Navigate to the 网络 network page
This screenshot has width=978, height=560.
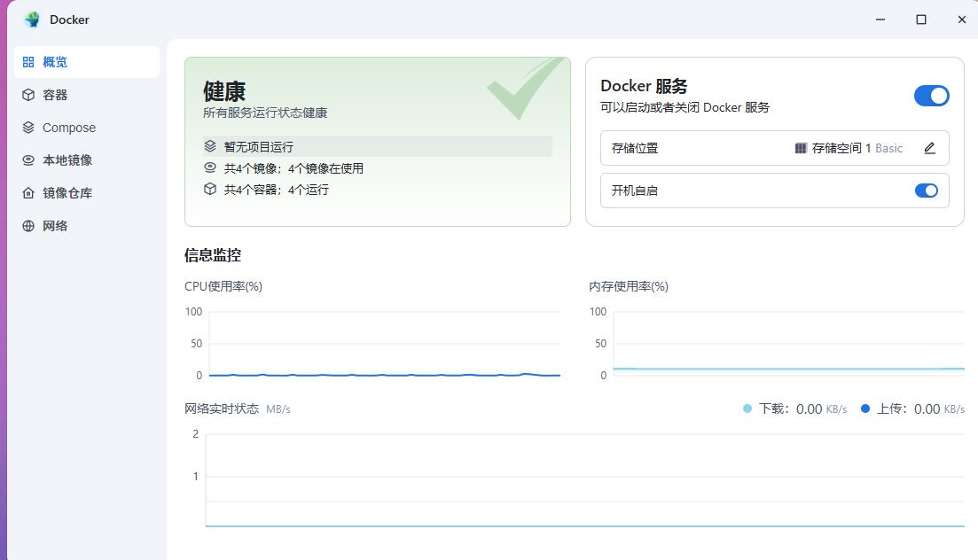pos(87,226)
